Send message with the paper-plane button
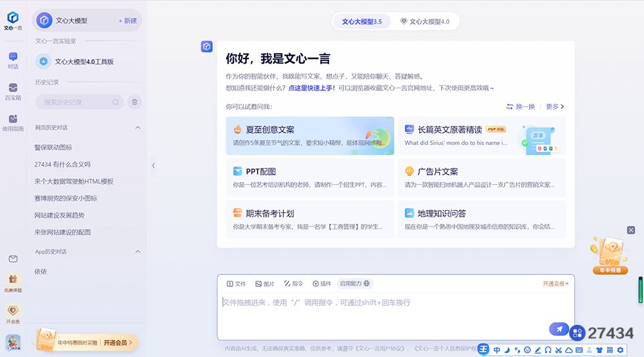644x357 pixels. coord(559,329)
